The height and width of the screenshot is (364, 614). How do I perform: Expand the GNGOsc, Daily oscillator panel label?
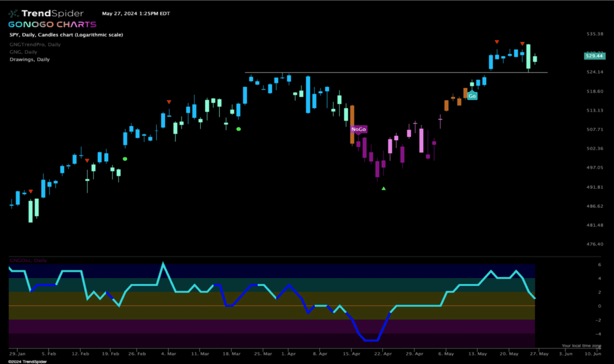click(x=28, y=260)
